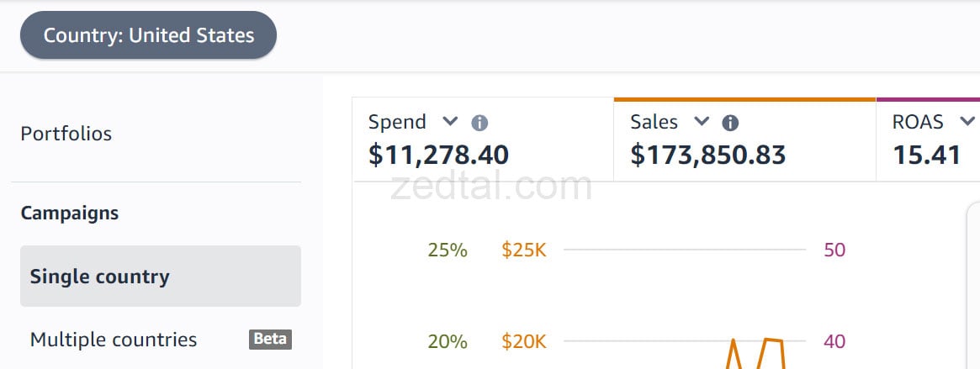
Task: Click the purple 50 axis label
Action: (x=834, y=250)
